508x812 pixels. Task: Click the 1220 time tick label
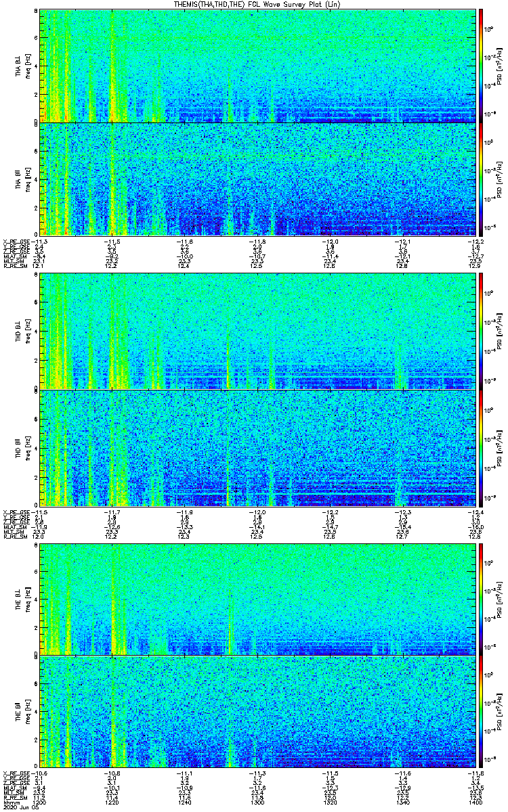112,803
